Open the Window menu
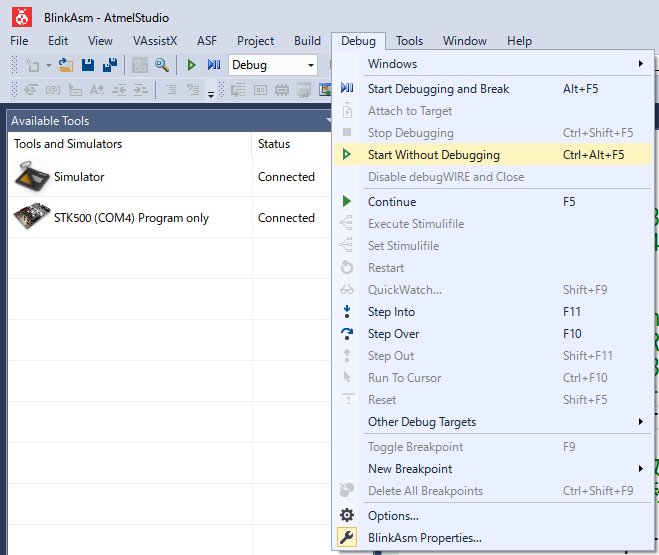This screenshot has height=555, width=659. [x=465, y=41]
